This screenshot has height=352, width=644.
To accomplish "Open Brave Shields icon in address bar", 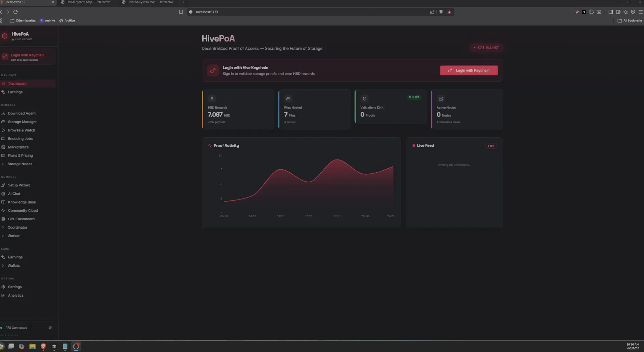I will coord(441,12).
